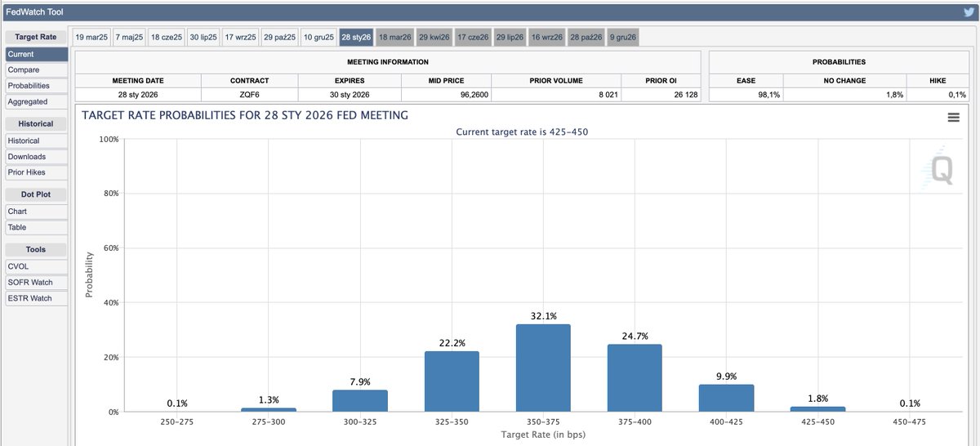Click the chart title Target Rate Probabilities

click(x=245, y=115)
